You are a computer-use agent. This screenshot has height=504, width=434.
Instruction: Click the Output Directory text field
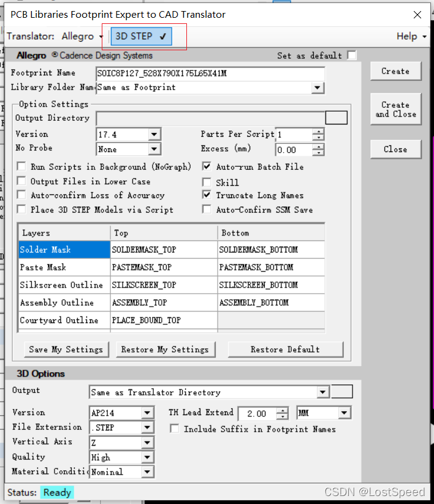coord(210,118)
